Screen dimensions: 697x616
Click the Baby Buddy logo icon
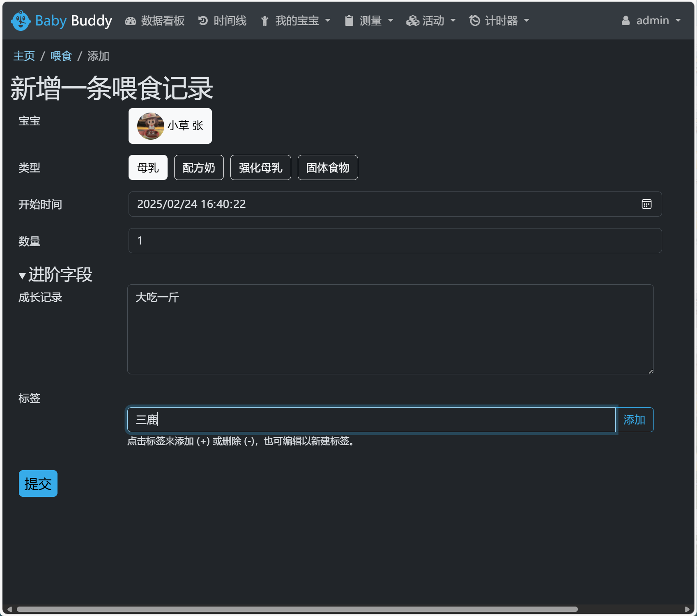[x=21, y=20]
